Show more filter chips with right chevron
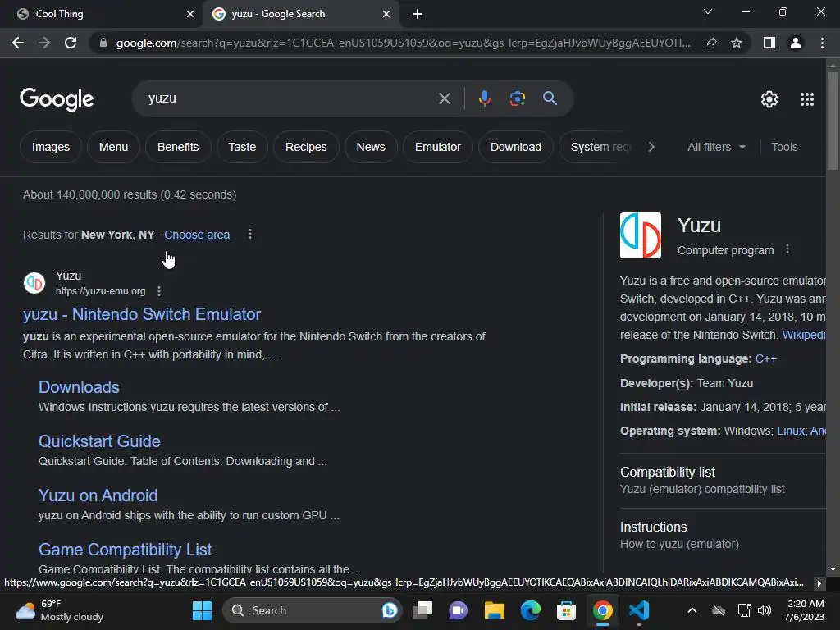Viewport: 840px width, 630px height. coord(651,147)
